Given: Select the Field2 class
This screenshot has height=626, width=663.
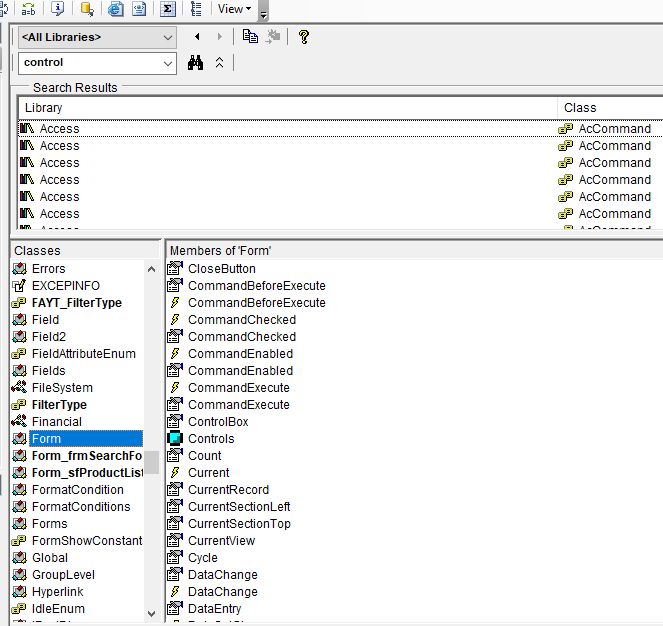Looking at the screenshot, I should tap(49, 337).
